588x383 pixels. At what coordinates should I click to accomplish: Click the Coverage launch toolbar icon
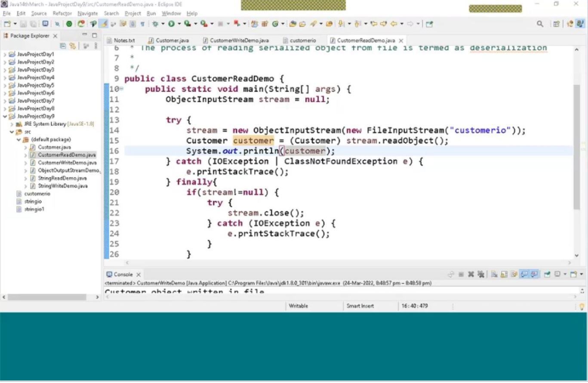point(187,24)
